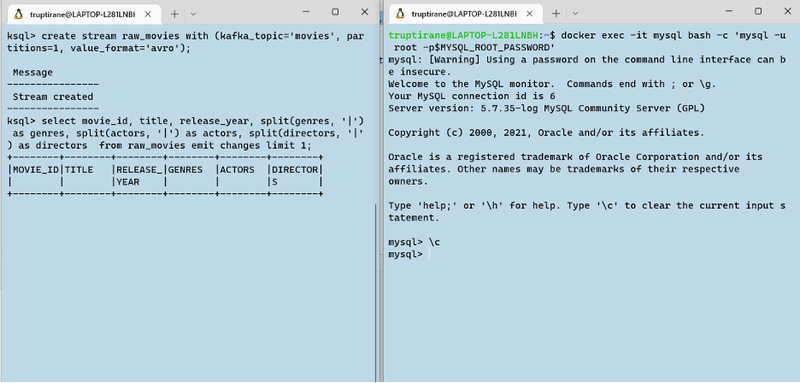
Task: Click the Linux penguin icon in left terminal tab
Action: click(19, 14)
